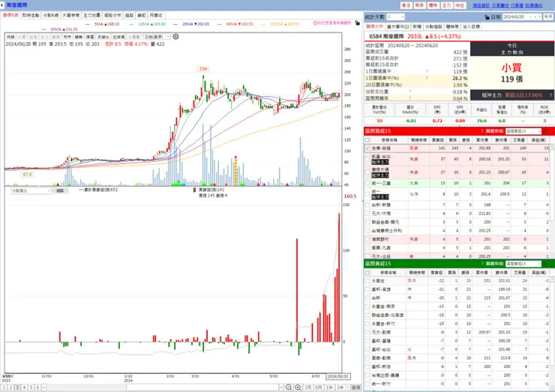
Task: Zoom out the chart with the minus magnifier
Action: [289, 388]
